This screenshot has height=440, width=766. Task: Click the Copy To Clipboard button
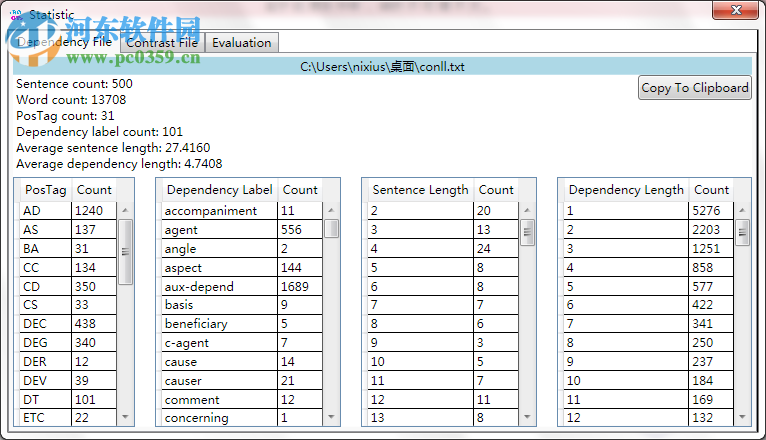click(694, 88)
